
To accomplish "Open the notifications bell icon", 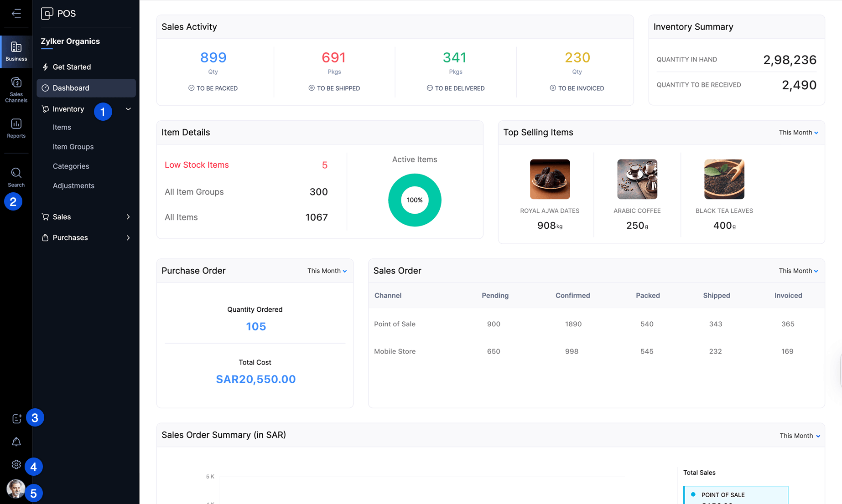I will click(16, 442).
